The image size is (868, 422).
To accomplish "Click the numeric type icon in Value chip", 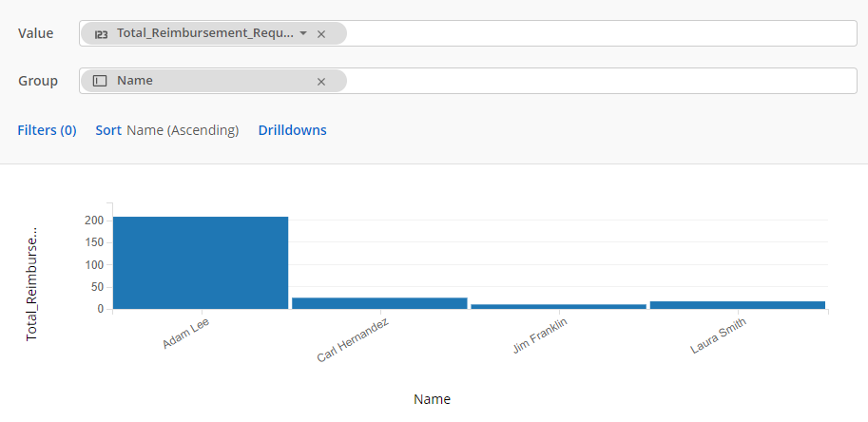I will [100, 33].
